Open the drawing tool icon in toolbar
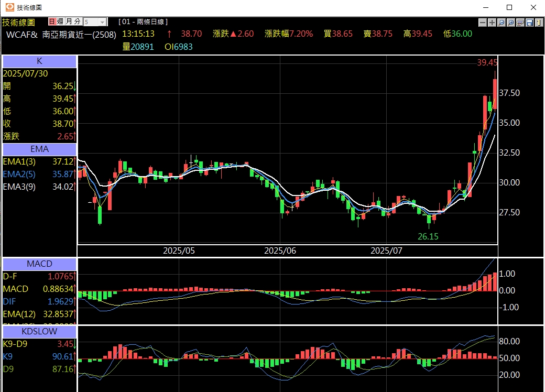The image size is (545, 392). [520, 23]
